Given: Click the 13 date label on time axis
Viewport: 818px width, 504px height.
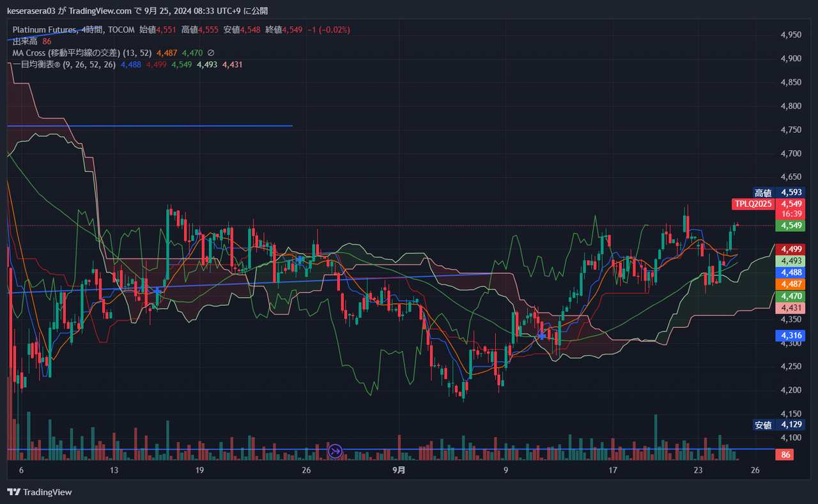Looking at the screenshot, I should pyautogui.click(x=114, y=471).
